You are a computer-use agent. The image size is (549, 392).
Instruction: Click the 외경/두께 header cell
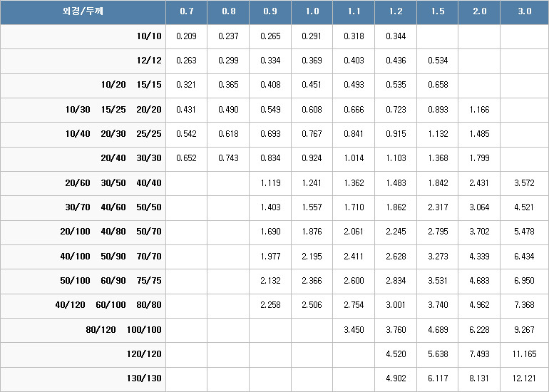(83, 12)
